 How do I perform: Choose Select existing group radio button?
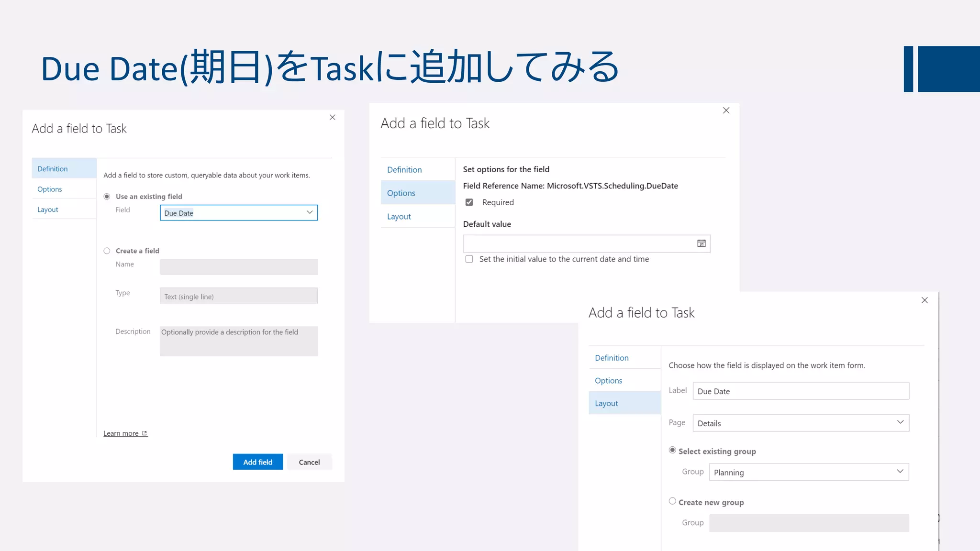(x=672, y=450)
